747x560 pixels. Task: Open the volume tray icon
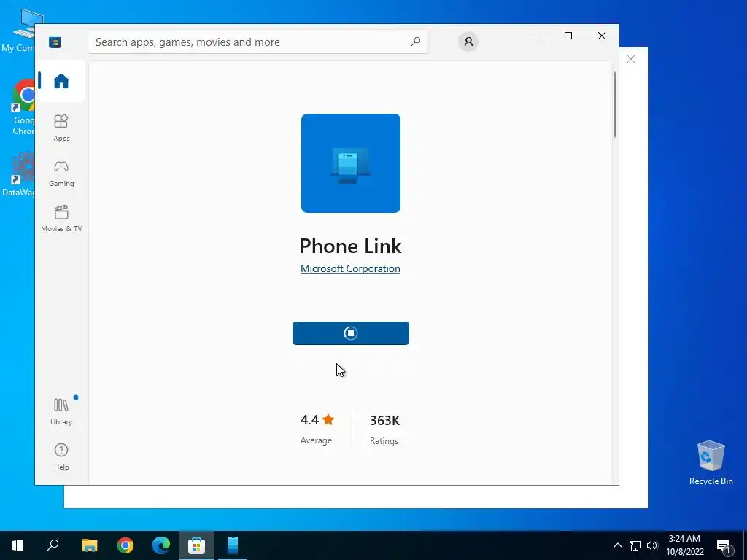[x=652, y=545]
